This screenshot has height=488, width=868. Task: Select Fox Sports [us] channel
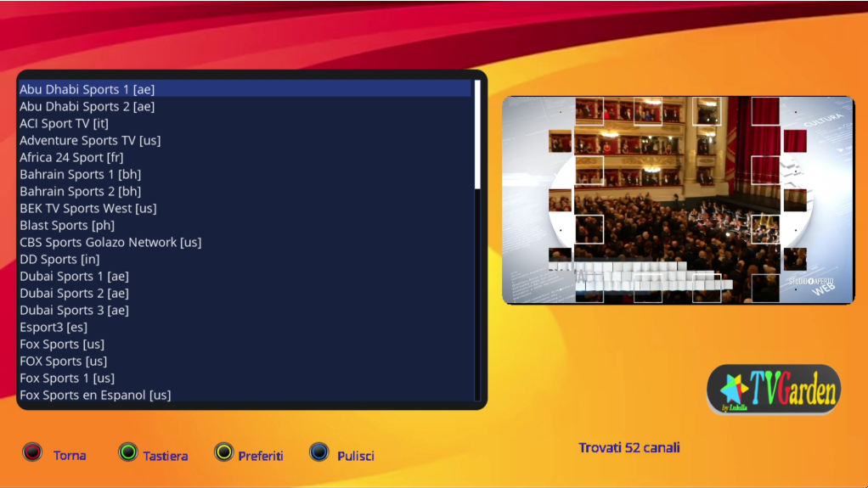(x=245, y=344)
